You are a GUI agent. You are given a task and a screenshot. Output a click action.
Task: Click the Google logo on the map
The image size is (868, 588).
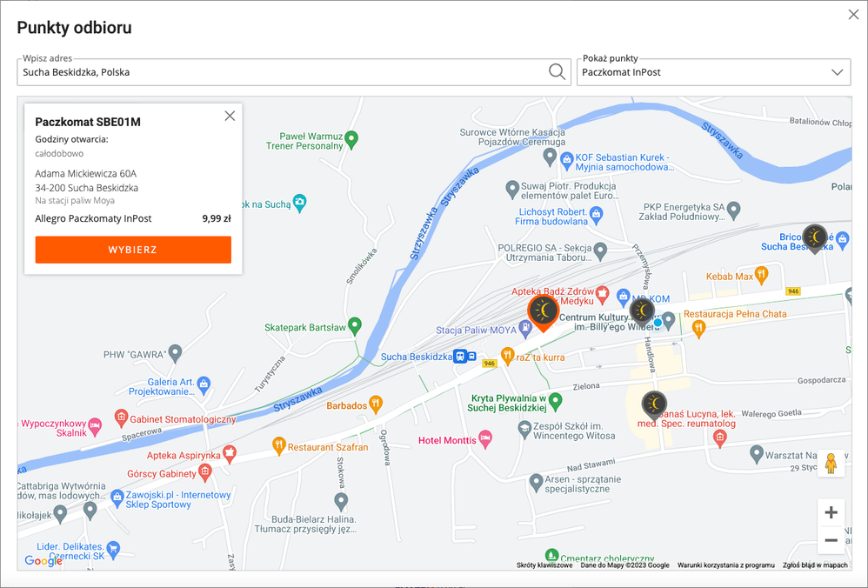coord(43,561)
